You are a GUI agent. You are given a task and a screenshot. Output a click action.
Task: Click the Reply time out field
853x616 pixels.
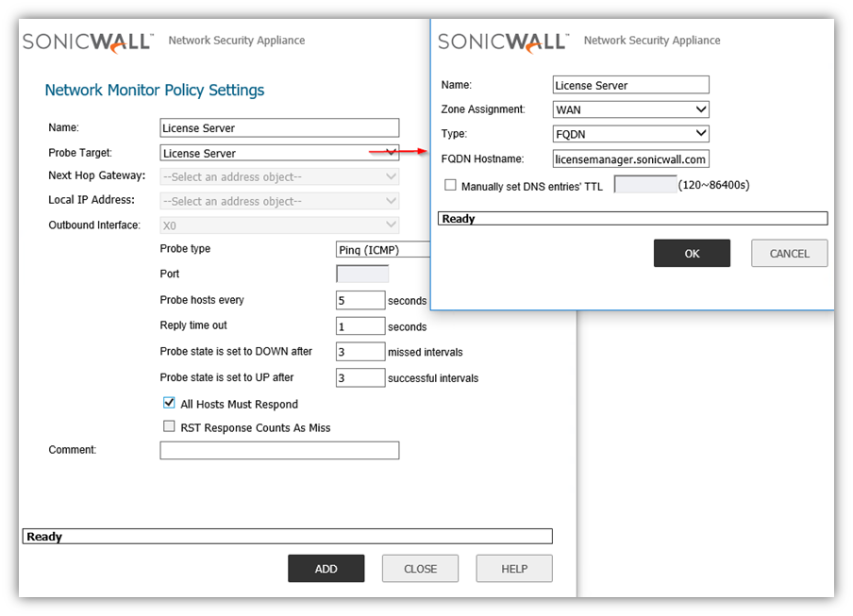coord(360,326)
